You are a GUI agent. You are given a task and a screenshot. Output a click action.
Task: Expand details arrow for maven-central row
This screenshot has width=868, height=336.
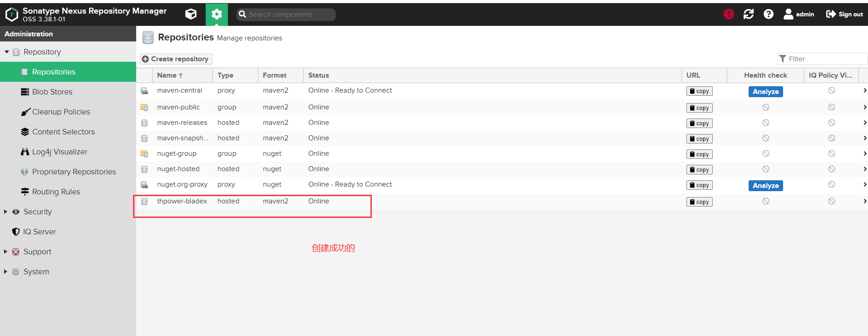[865, 91]
